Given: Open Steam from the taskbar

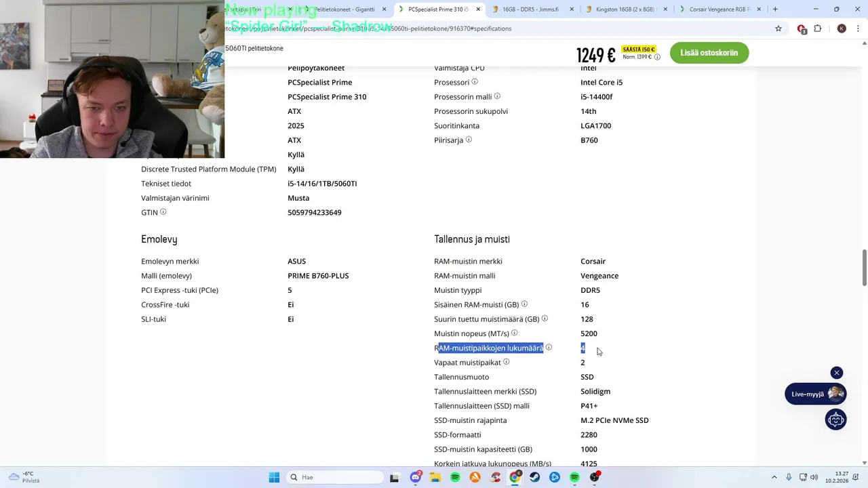Looking at the screenshot, I should point(535,477).
